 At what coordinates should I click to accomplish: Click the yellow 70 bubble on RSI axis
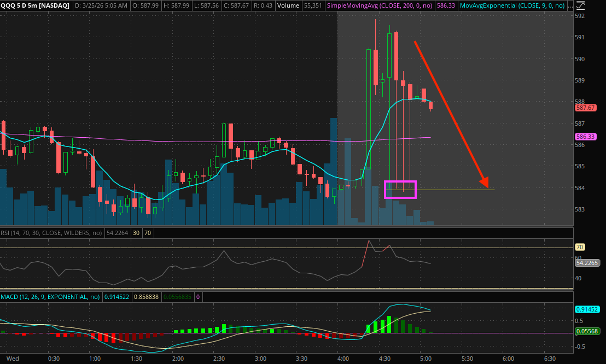(x=580, y=247)
